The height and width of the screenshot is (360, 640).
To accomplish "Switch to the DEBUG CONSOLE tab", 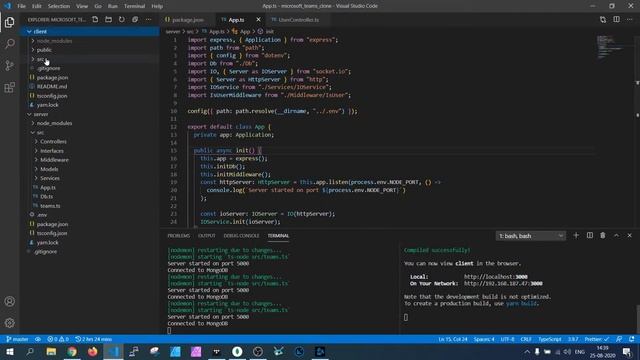I will tap(241, 236).
